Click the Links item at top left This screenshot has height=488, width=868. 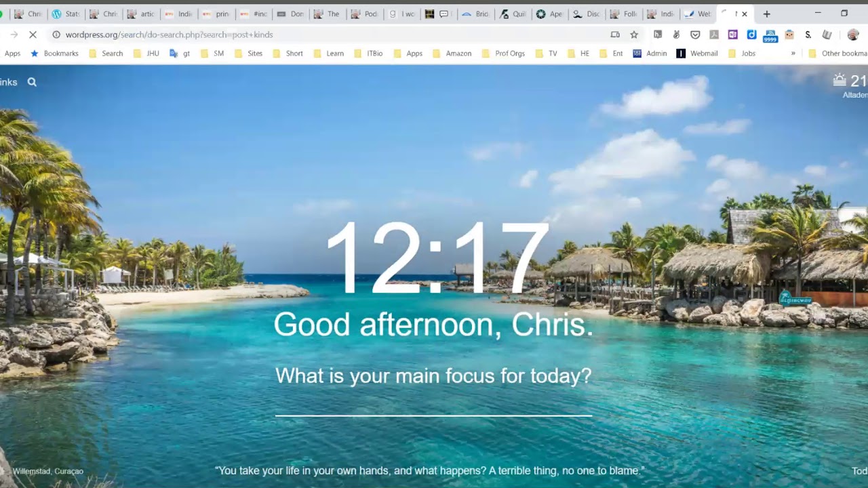coord(8,82)
